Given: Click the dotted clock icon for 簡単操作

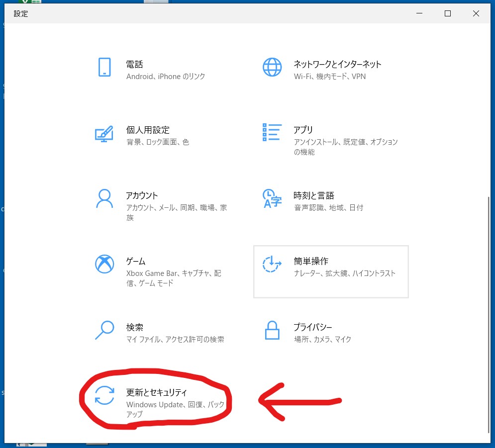Looking at the screenshot, I should [272, 265].
